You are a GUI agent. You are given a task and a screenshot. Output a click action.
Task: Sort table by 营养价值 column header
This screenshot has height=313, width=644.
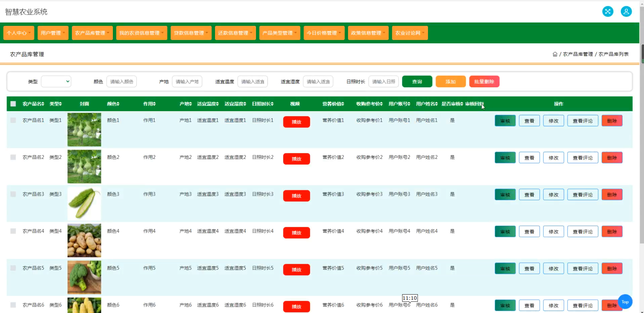pos(333,104)
